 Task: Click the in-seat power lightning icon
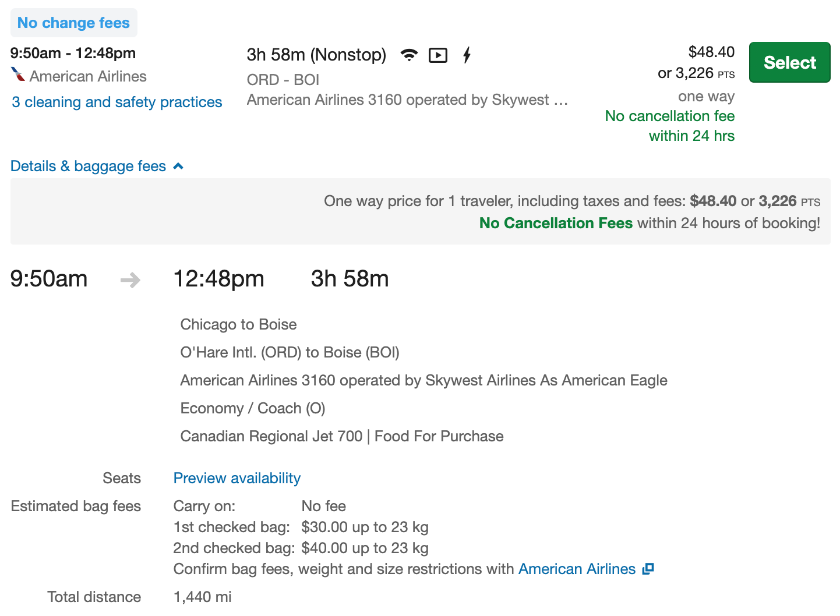click(x=467, y=55)
